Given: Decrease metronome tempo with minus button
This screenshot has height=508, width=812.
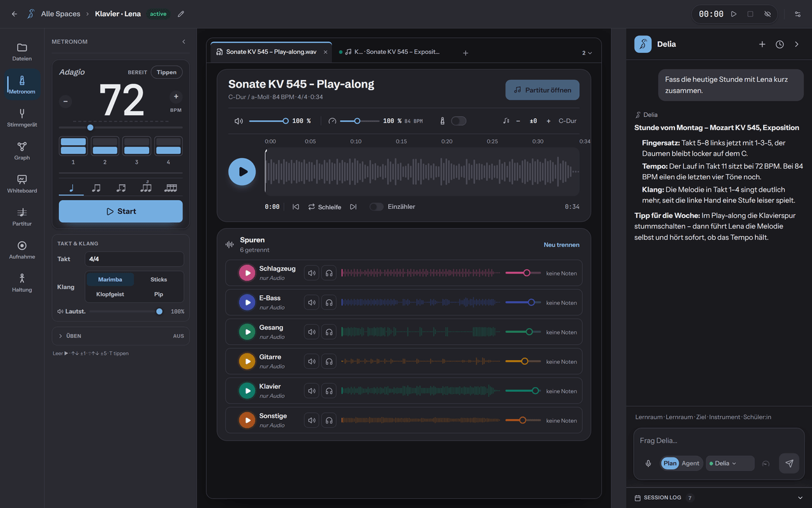Looking at the screenshot, I should 65,101.
